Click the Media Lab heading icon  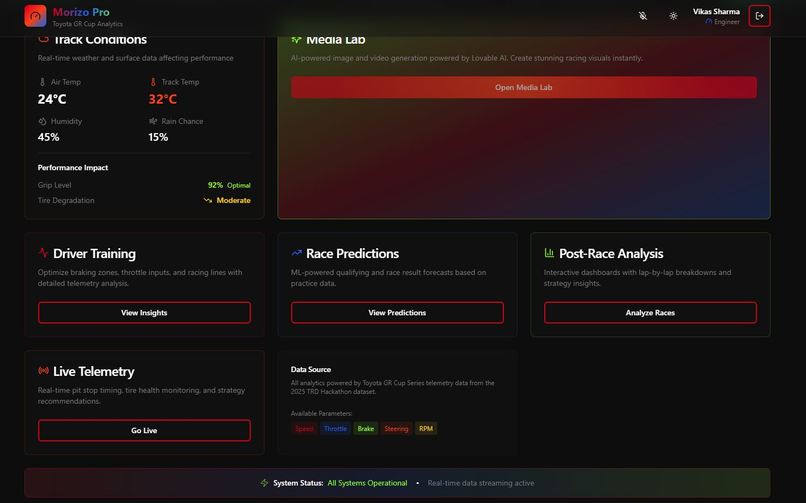[x=296, y=40]
